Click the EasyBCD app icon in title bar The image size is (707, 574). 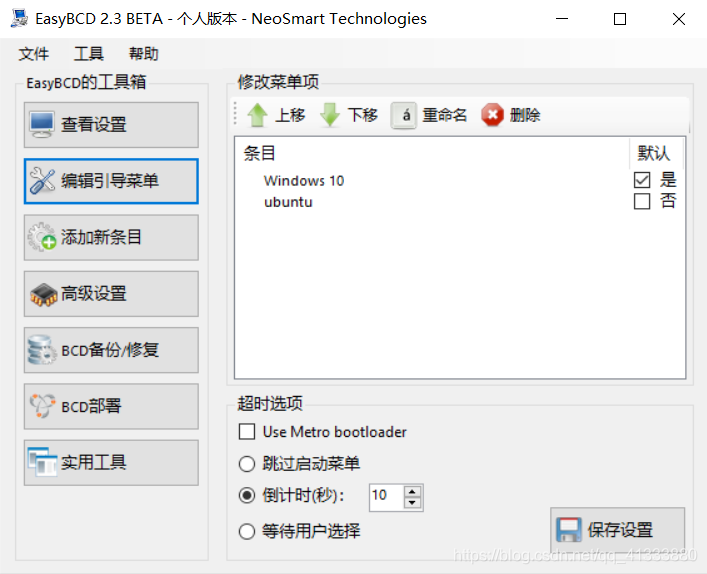click(19, 18)
